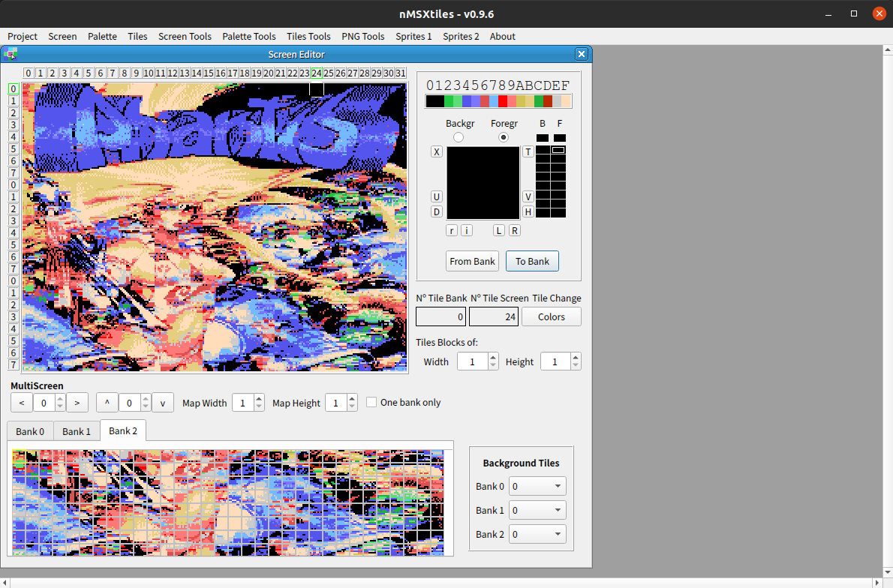
Task: Click the X button beside tile editor
Action: click(437, 152)
